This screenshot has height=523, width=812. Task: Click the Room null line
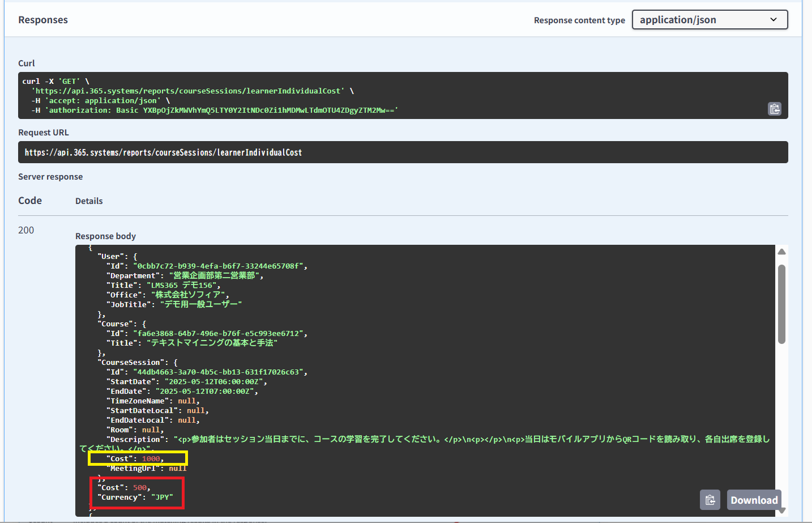click(135, 430)
